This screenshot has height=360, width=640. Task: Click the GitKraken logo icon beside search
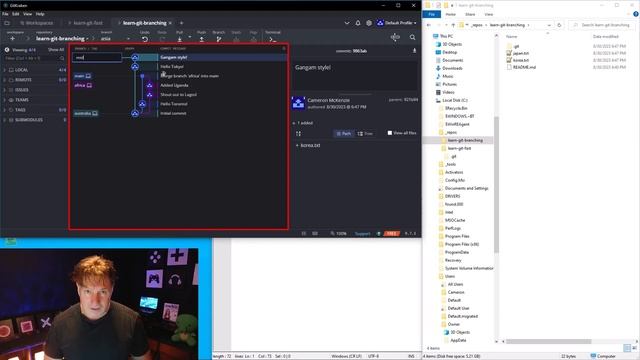click(395, 37)
